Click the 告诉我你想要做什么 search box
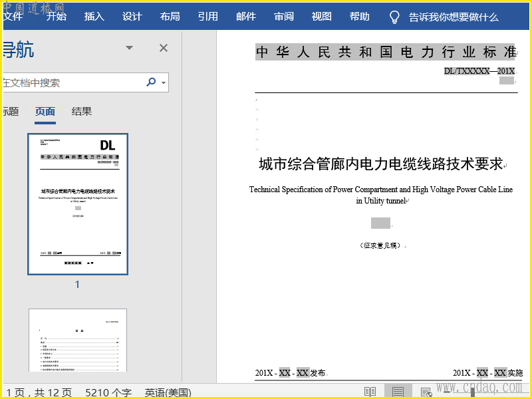This screenshot has height=399, width=532. click(x=454, y=17)
